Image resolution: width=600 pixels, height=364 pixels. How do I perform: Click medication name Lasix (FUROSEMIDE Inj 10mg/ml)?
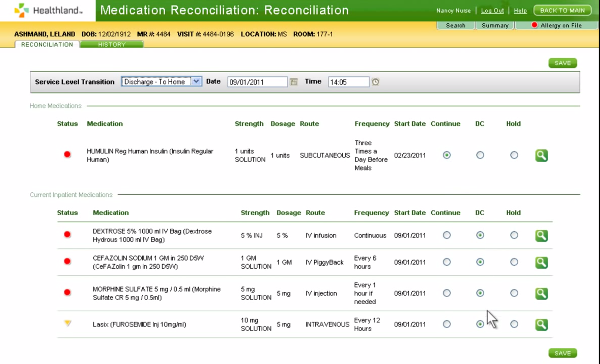click(139, 324)
